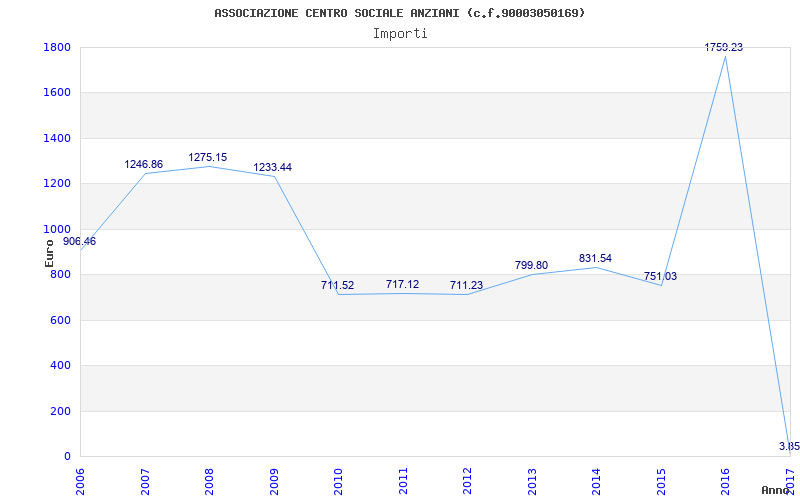Click the 1759.23 peak data label
Image resolution: width=800 pixels, height=500 pixels.
723,47
